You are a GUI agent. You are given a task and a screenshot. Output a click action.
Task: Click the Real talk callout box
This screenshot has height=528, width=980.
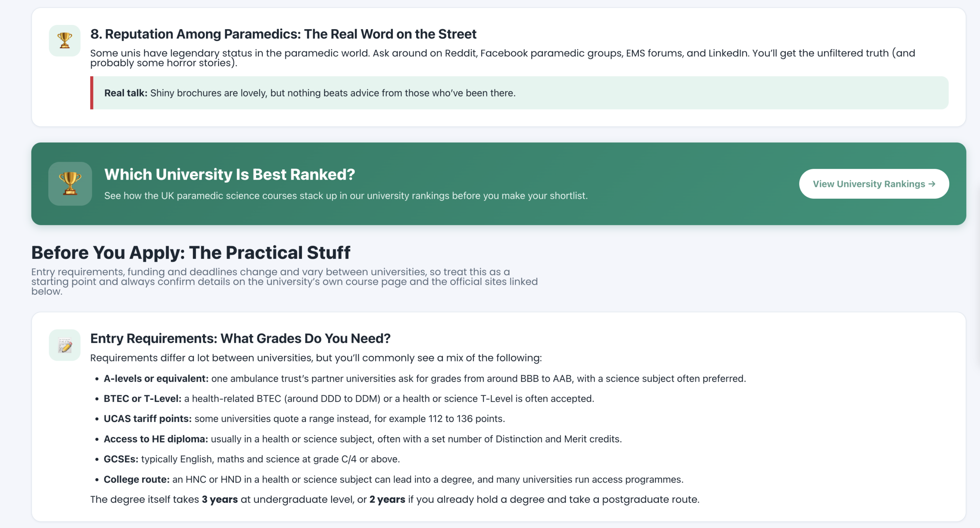[519, 93]
